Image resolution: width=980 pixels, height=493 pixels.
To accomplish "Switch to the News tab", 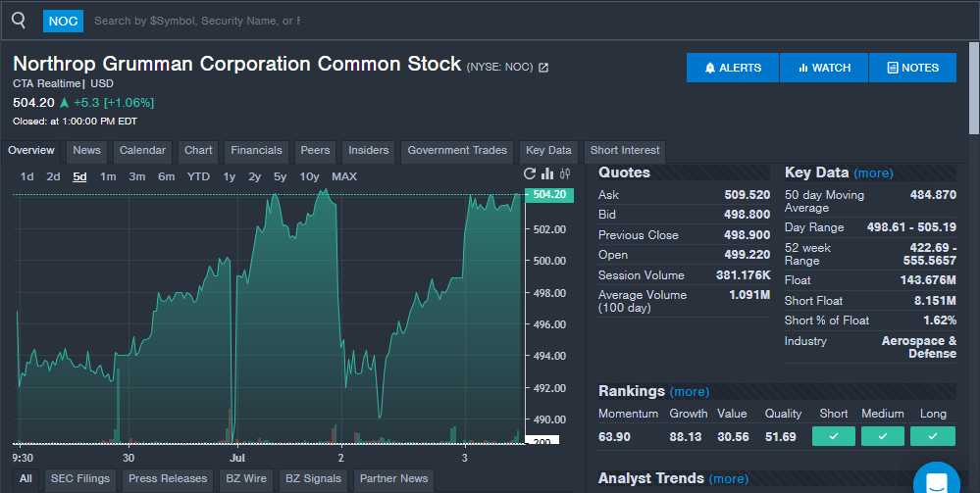I will coord(87,151).
